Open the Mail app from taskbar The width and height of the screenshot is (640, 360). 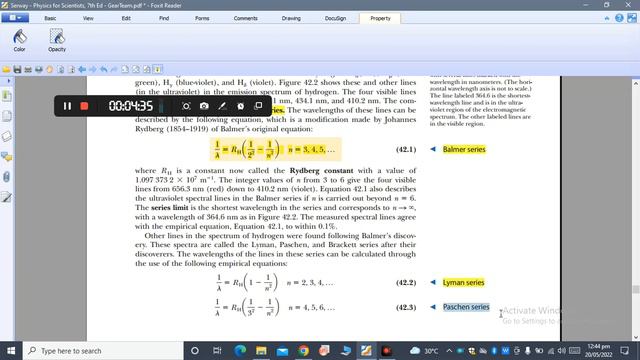click(282, 351)
